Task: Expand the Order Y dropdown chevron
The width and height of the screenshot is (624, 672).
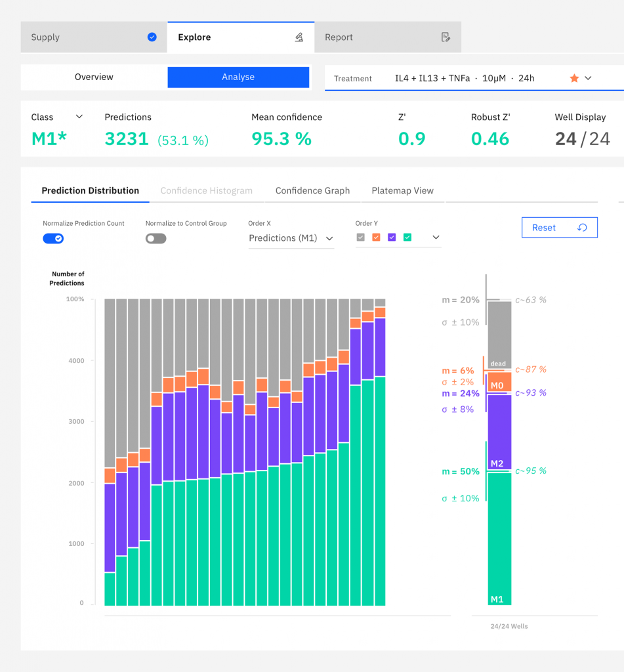Action: [x=436, y=238]
